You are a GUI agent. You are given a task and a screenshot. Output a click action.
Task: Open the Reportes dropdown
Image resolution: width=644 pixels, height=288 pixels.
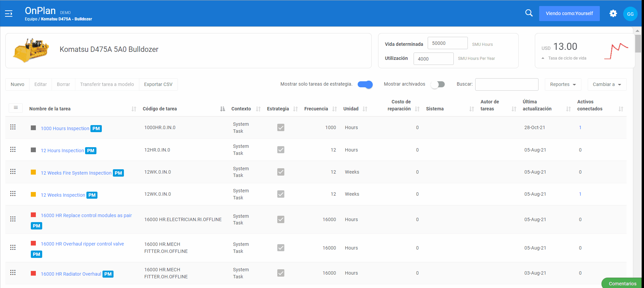563,84
